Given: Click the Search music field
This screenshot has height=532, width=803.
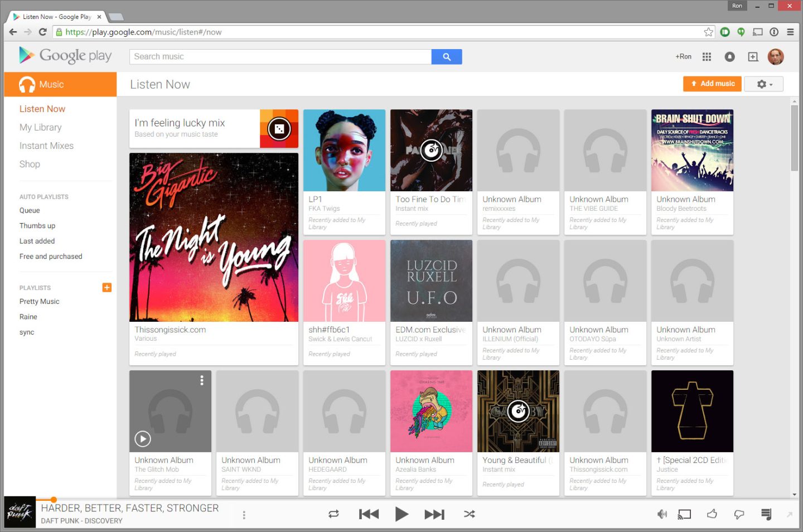Looking at the screenshot, I should pyautogui.click(x=280, y=56).
